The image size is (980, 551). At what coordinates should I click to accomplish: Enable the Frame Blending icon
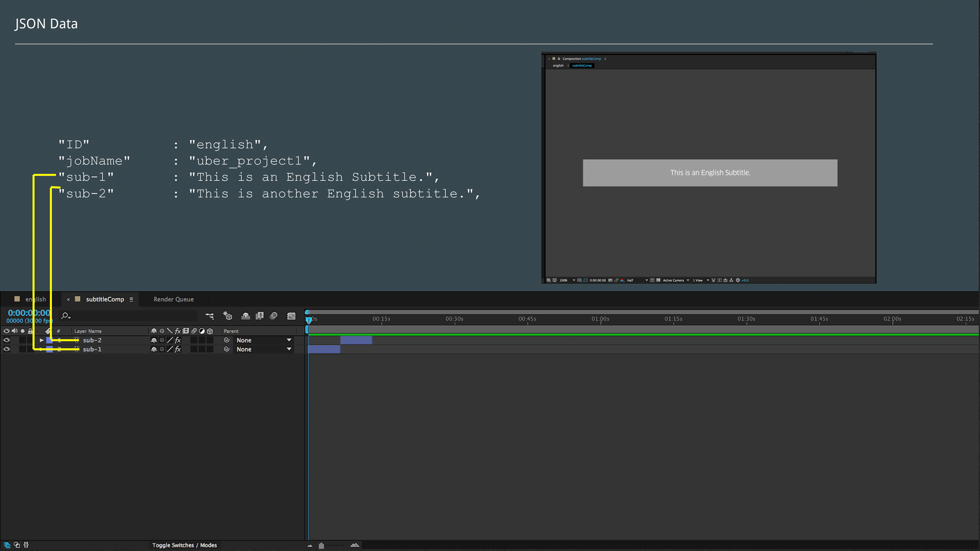point(260,316)
